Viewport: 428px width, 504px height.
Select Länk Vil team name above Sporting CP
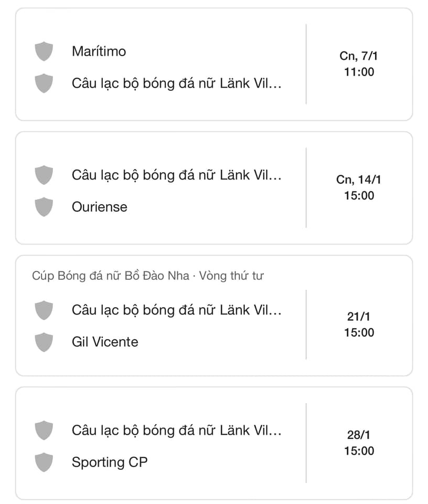pyautogui.click(x=177, y=430)
